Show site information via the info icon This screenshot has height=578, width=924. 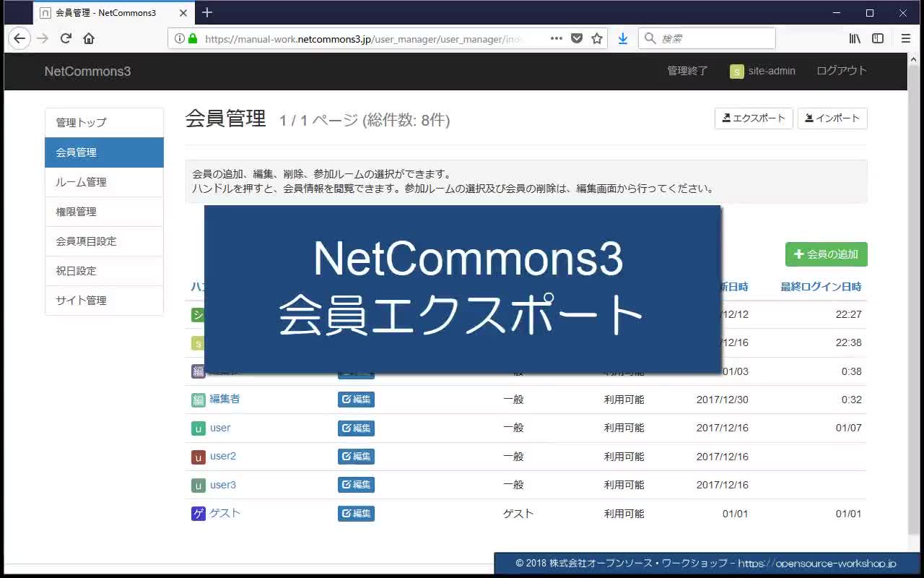(x=179, y=39)
